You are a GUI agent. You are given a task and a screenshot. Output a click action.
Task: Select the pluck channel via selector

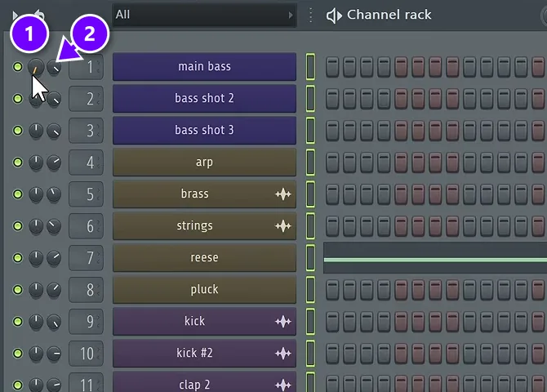(x=310, y=289)
